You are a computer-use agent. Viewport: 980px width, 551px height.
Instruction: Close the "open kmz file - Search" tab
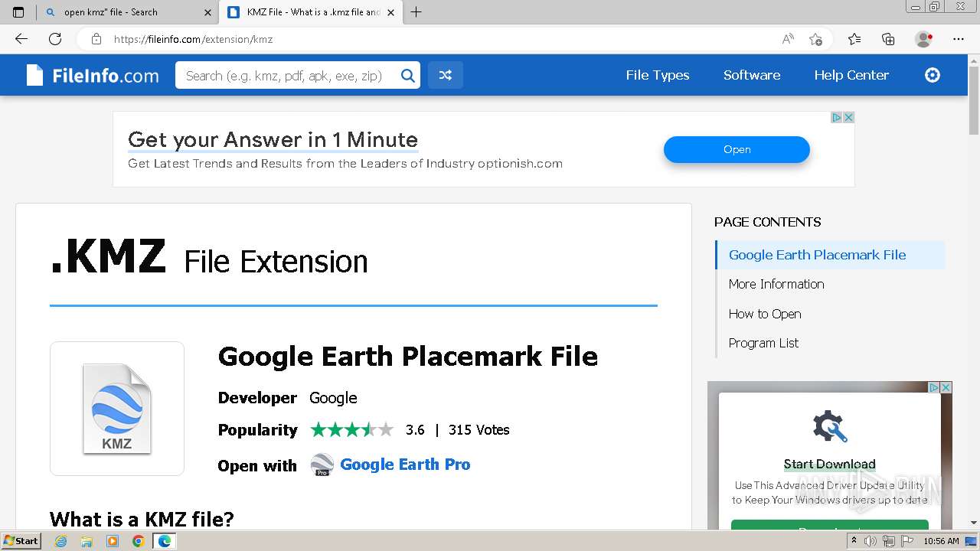[207, 12]
